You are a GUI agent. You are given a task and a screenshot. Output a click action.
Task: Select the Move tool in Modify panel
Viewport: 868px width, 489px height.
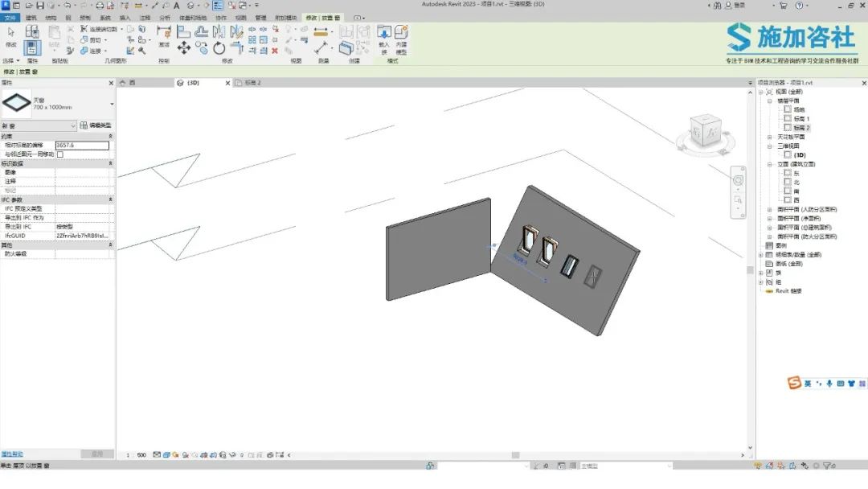pos(184,48)
